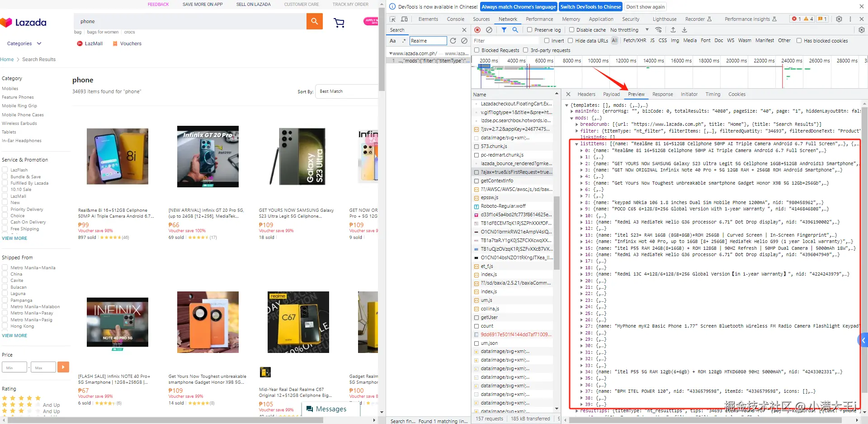Image resolution: width=868 pixels, height=424 pixels.
Task: Open the Headers tab
Action: coord(586,94)
